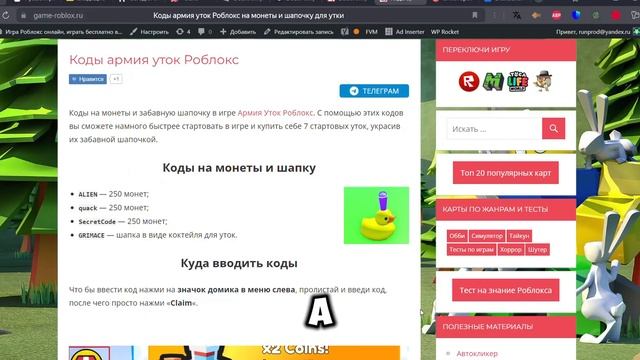The height and width of the screenshot is (360, 640).
Task: Select the quack code text
Action: point(88,208)
